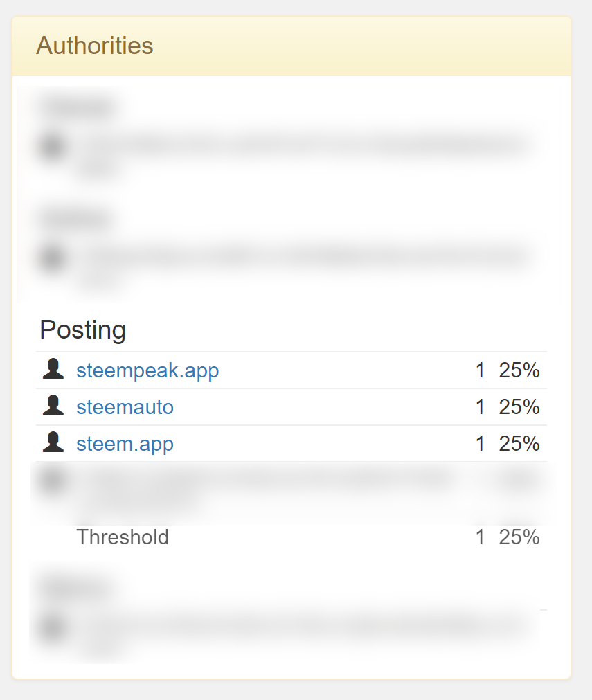Click the 25% value for steemauto

coord(519,407)
